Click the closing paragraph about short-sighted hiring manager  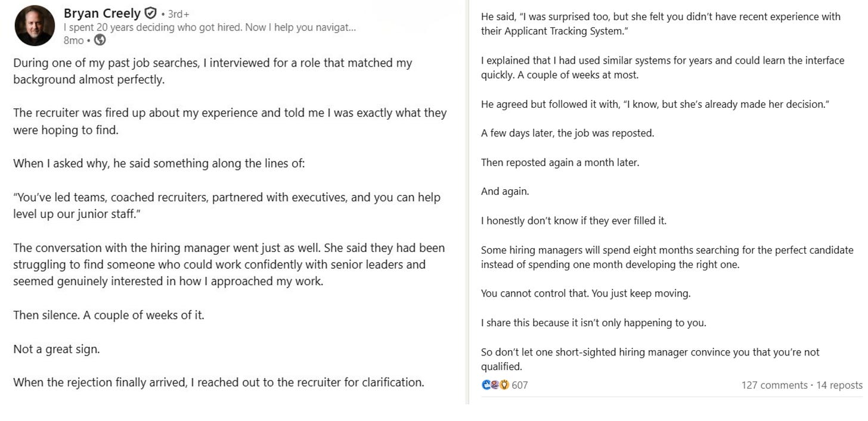pyautogui.click(x=650, y=359)
